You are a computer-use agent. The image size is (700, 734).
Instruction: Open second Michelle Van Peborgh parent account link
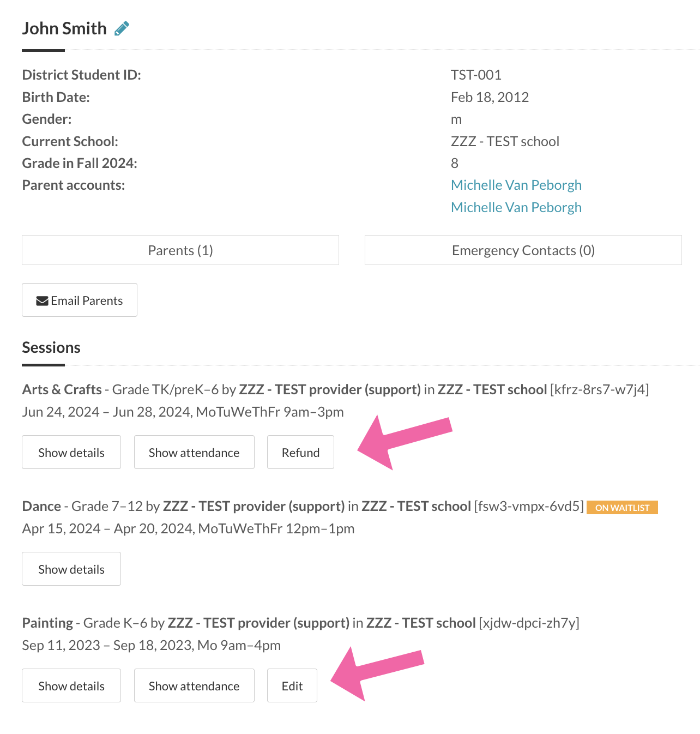(x=516, y=207)
